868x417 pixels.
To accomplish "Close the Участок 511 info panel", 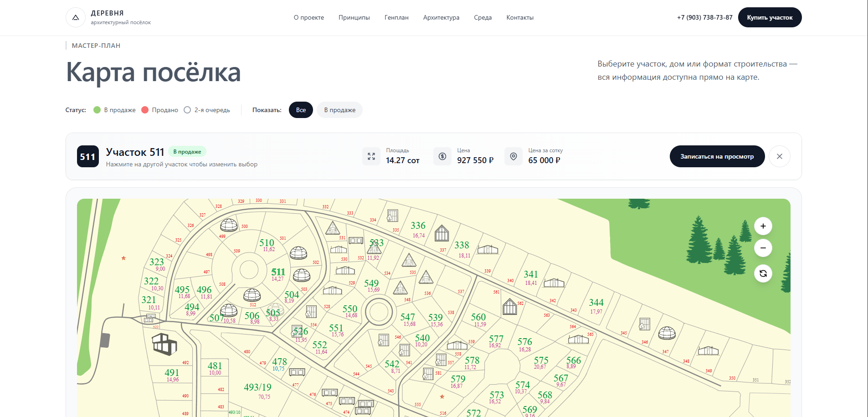I will 780,156.
